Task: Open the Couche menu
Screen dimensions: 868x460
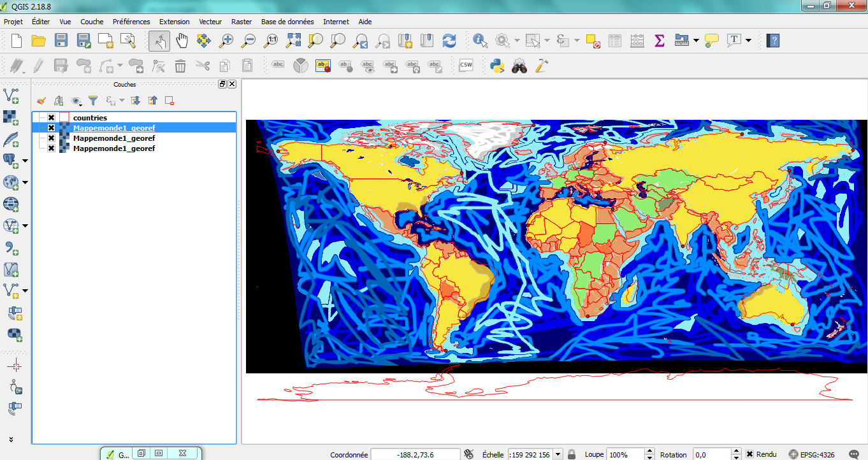Action: click(x=92, y=22)
